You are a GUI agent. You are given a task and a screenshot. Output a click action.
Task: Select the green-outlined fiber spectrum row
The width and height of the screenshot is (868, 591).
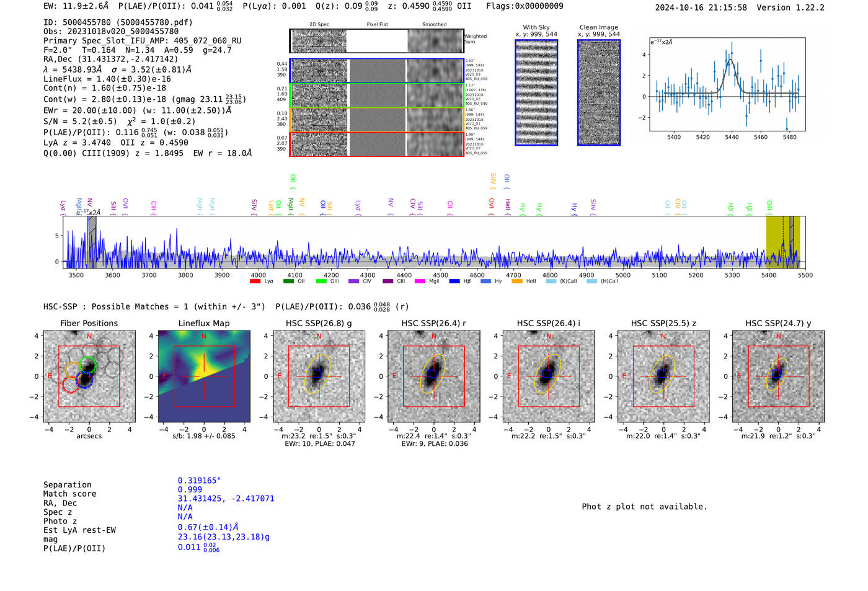[376, 95]
